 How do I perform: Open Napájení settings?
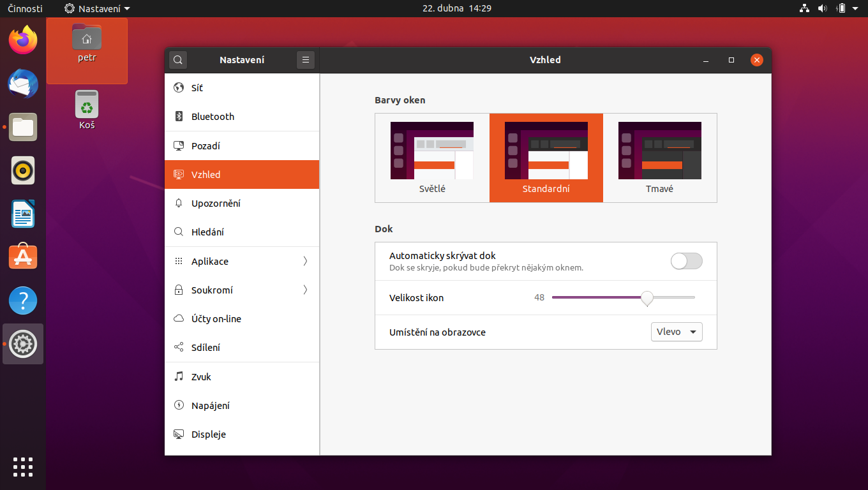242,406
